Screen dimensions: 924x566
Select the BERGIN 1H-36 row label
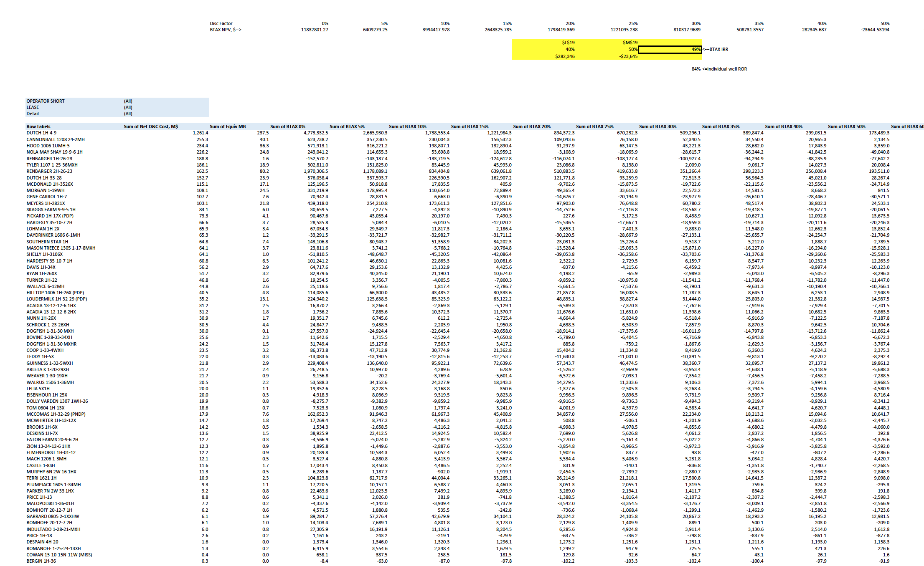click(x=41, y=561)
